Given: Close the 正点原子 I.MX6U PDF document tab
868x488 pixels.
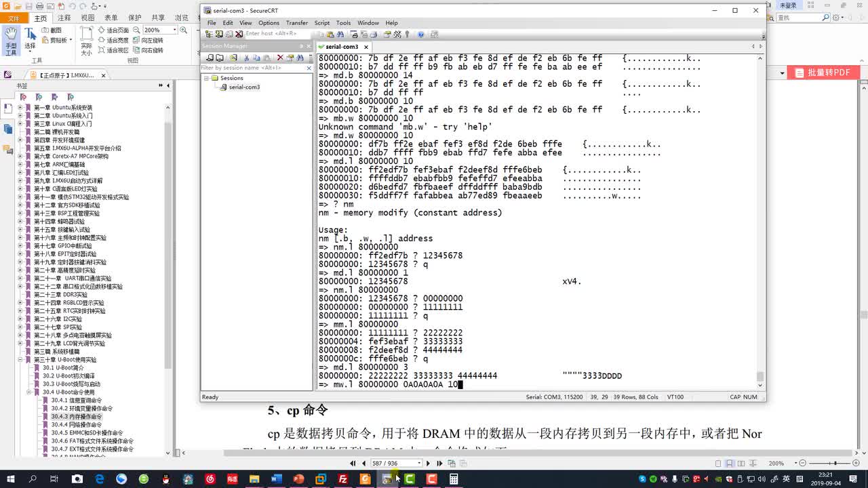Looking at the screenshot, I should tap(103, 75).
